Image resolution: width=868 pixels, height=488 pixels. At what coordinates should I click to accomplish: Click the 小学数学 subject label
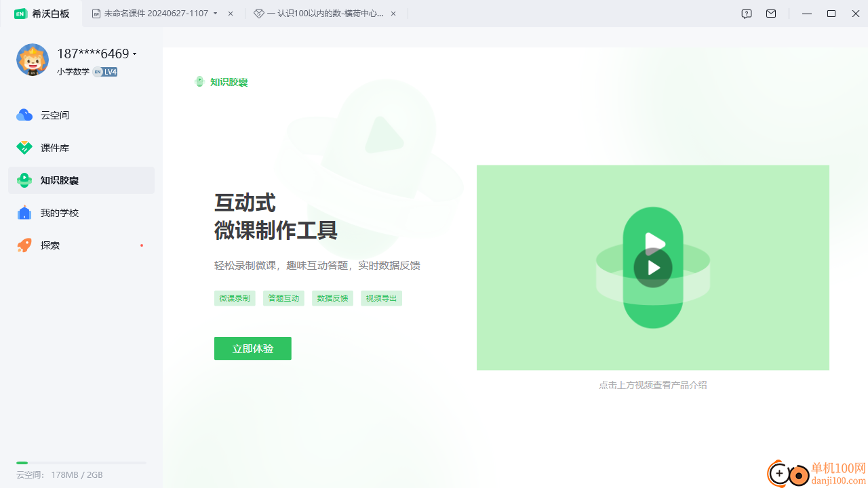(x=73, y=72)
